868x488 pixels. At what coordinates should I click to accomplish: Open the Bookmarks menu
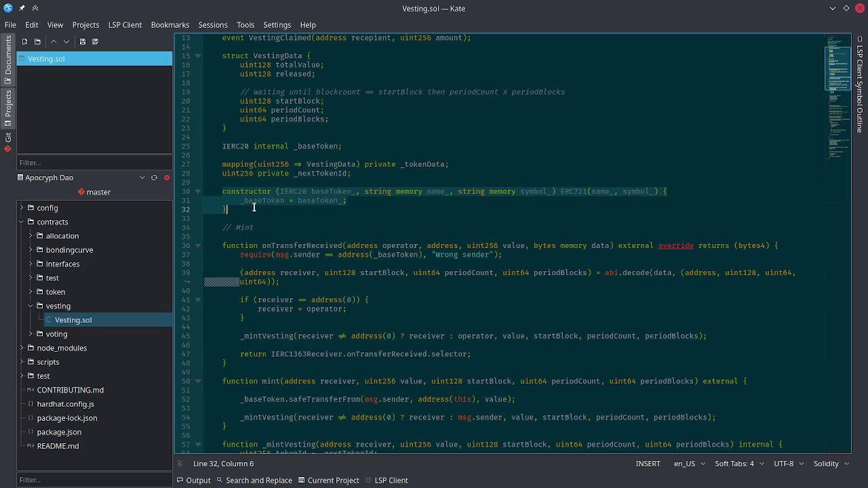(170, 24)
